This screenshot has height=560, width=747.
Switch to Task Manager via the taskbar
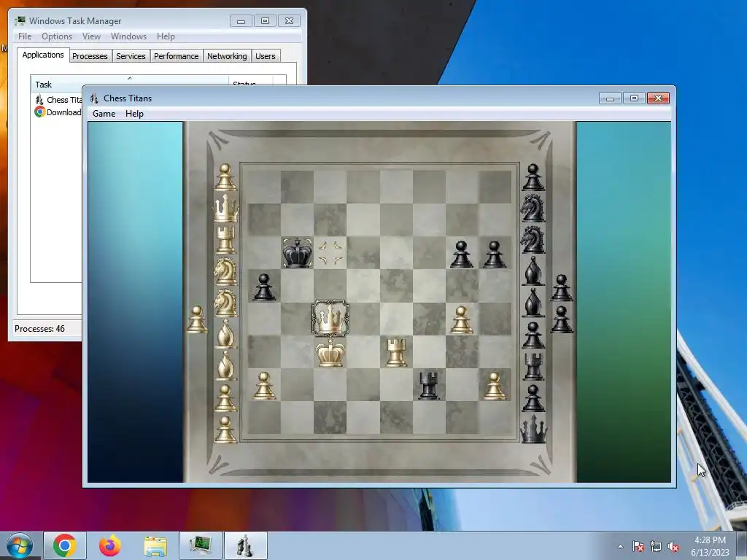coord(201,545)
